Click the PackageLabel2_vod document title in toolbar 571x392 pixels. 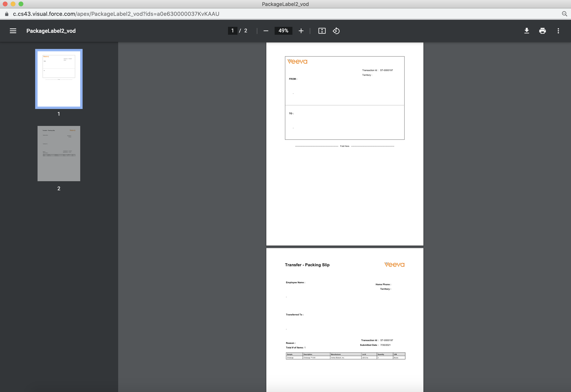tap(51, 31)
